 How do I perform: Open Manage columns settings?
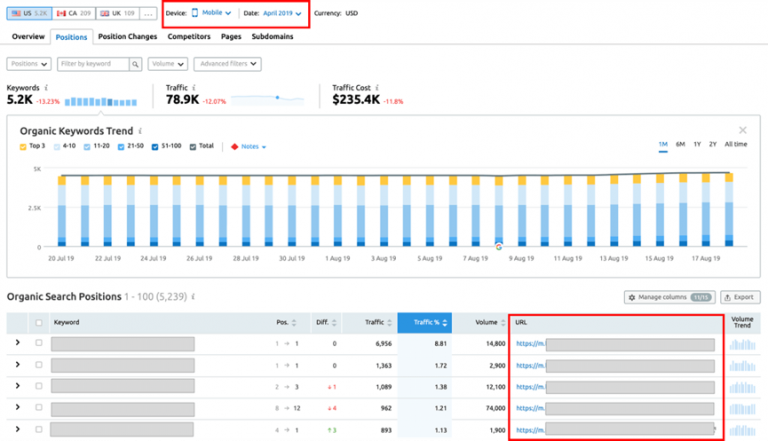(x=668, y=297)
